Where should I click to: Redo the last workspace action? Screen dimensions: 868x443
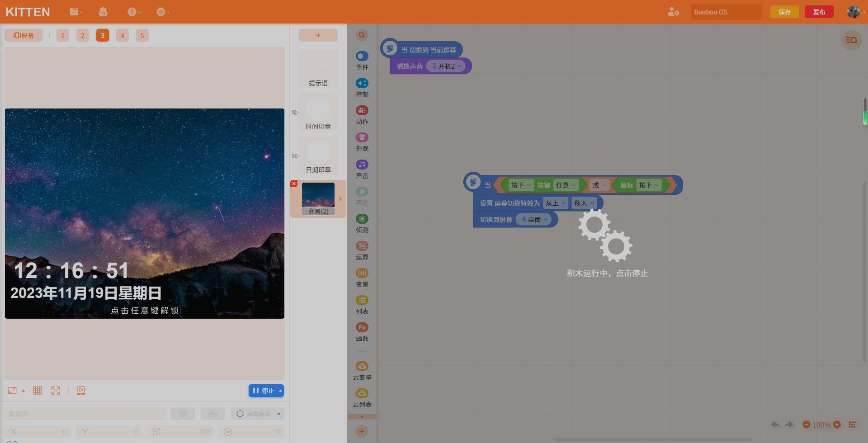pyautogui.click(x=789, y=424)
